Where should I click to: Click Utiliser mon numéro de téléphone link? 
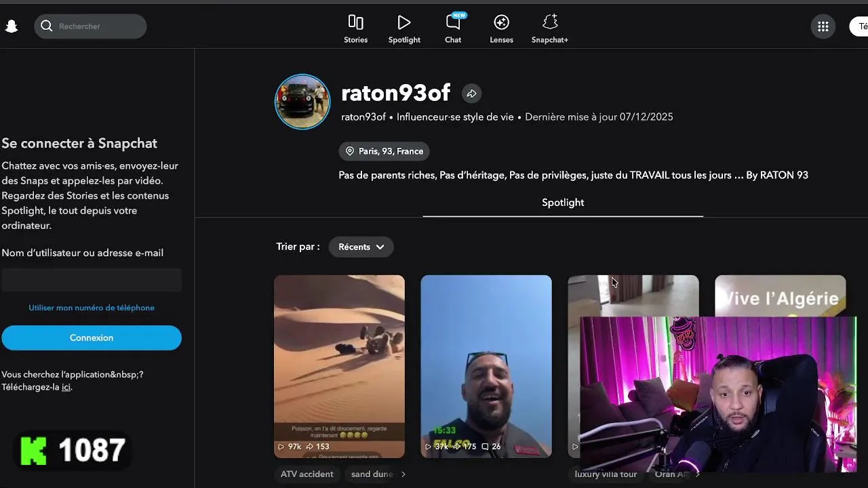coord(92,308)
